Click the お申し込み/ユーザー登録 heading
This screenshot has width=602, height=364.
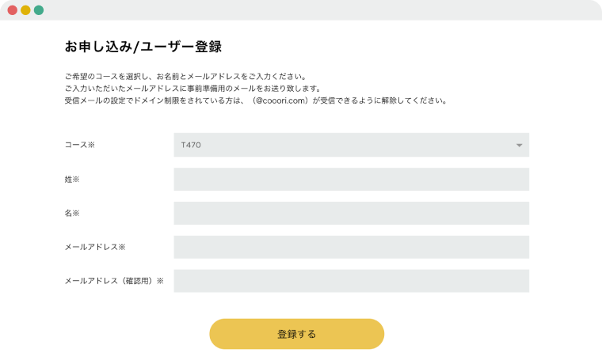pos(143,47)
